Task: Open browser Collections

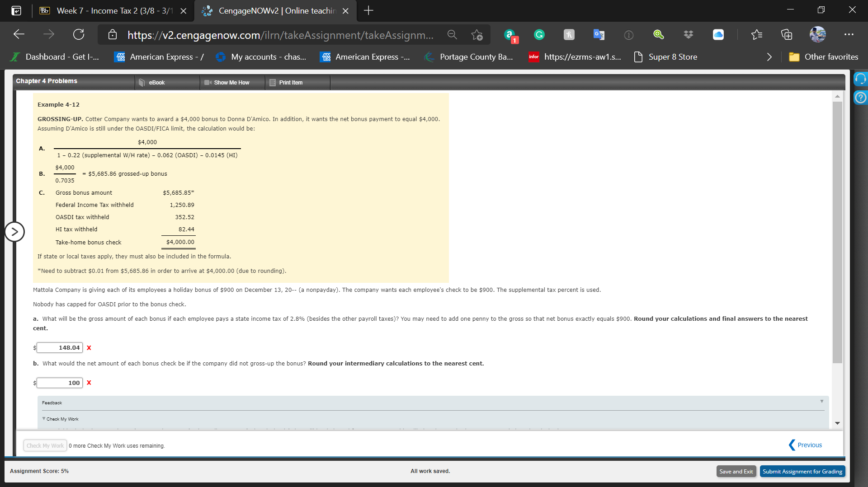Action: (786, 34)
